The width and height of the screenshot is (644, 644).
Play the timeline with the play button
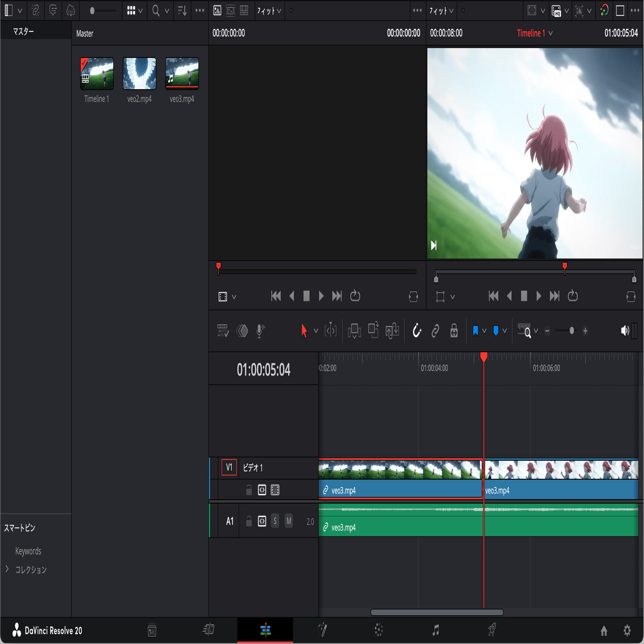click(539, 295)
